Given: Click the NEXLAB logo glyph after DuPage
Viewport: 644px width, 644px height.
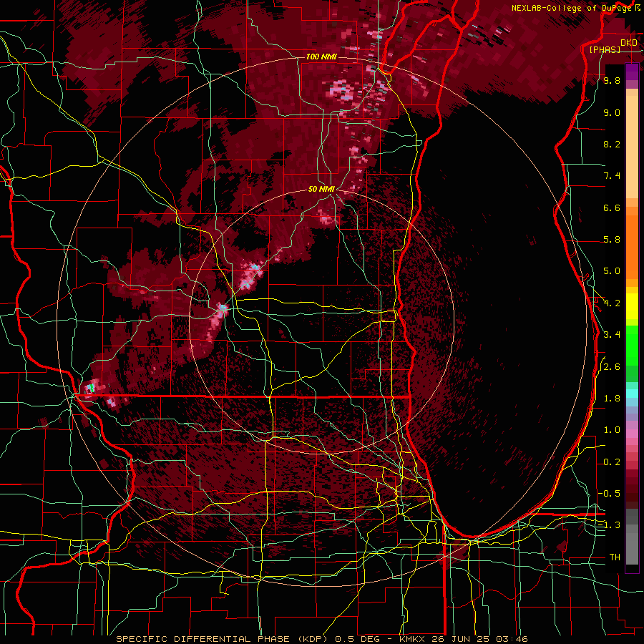Looking at the screenshot, I should [638, 8].
